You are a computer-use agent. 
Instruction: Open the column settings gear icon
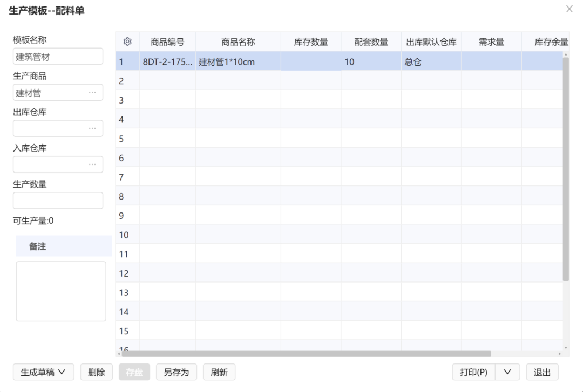pos(127,41)
